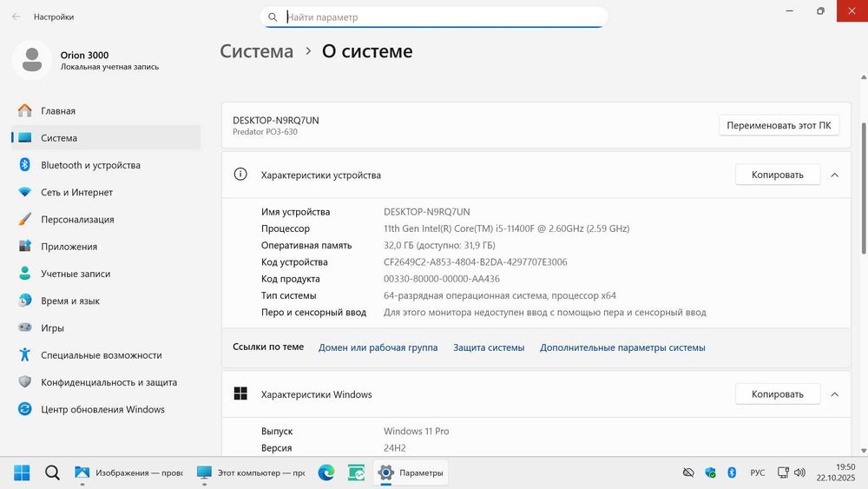Click the Время и язык clock icon
Image resolution: width=868 pixels, height=489 pixels.
[25, 301]
